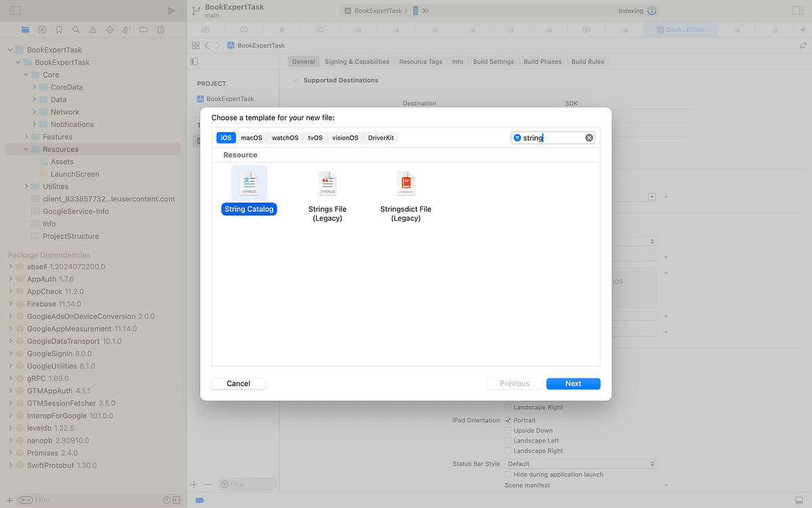Select the Stringsdict File (Legacy) template
812x508 pixels.
pos(405,182)
